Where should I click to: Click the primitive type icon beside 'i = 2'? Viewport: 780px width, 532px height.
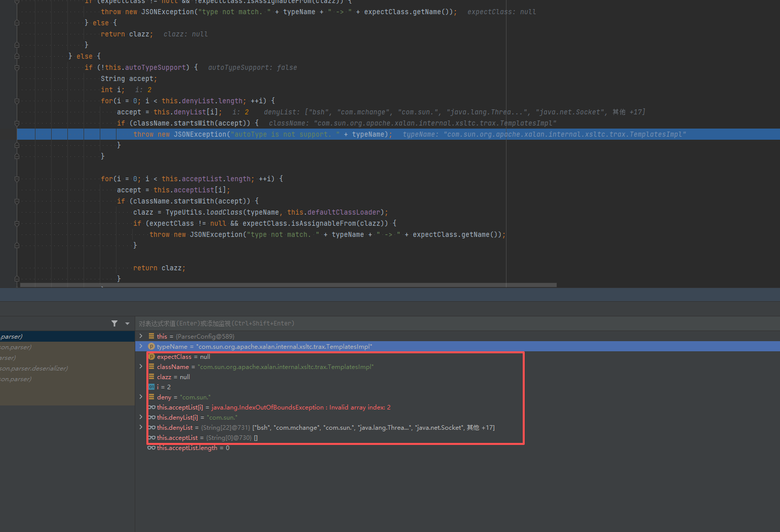151,387
